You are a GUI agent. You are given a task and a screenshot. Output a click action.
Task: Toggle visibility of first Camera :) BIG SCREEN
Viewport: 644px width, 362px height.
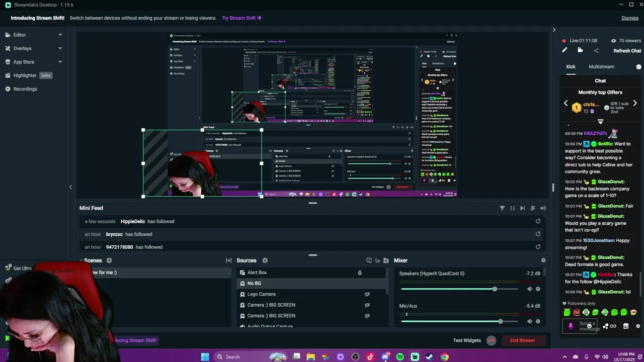(x=367, y=305)
